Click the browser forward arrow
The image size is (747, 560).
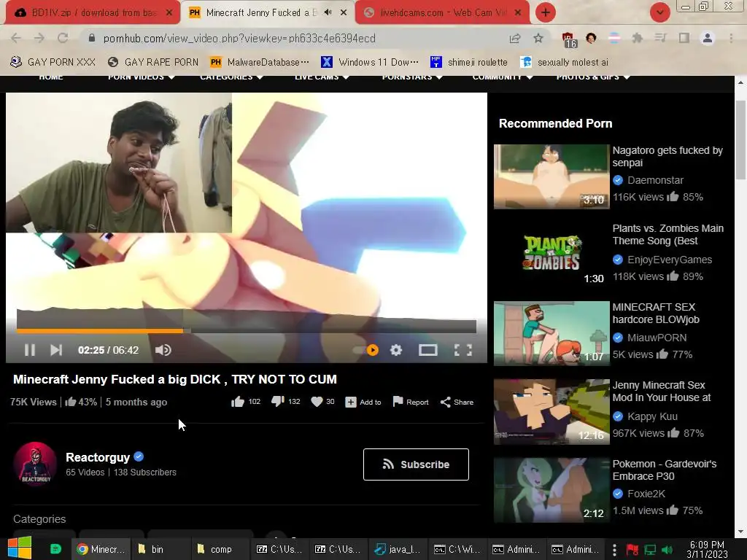[39, 38]
